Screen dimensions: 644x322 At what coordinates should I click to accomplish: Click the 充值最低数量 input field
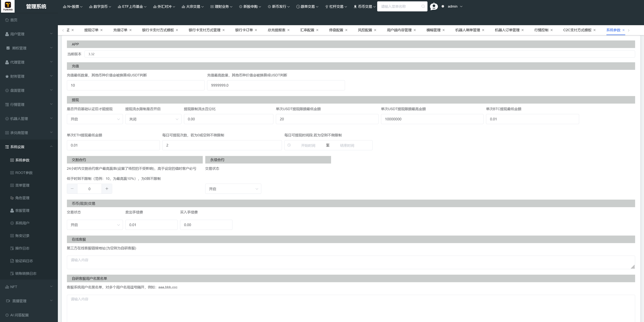136,85
